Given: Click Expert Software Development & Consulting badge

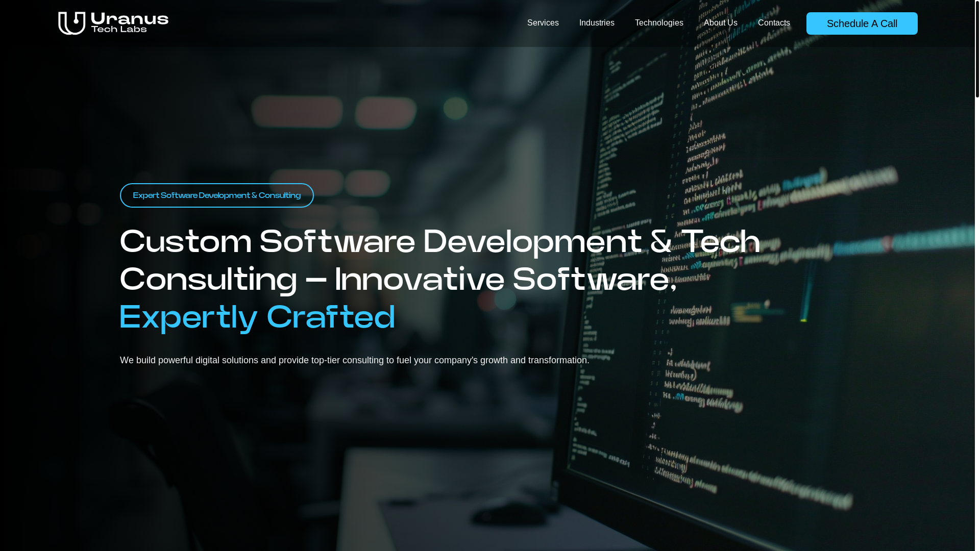Looking at the screenshot, I should 216,195.
